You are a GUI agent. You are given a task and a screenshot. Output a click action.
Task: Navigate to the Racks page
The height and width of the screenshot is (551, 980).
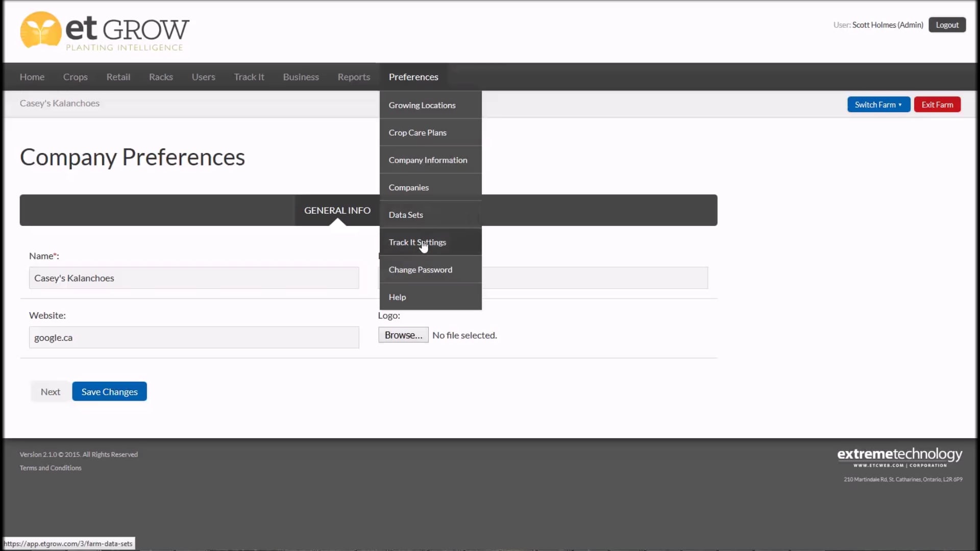pos(161,77)
